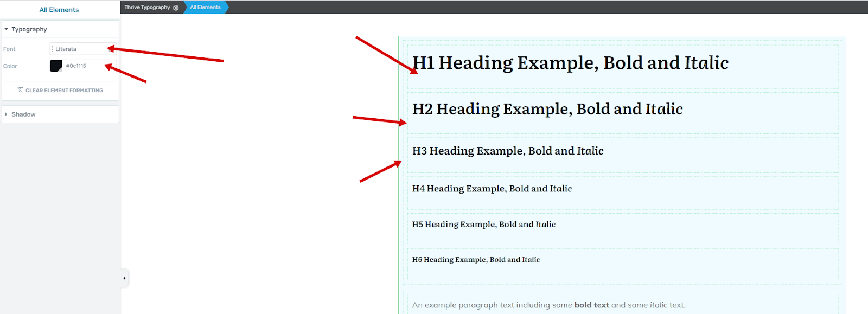
Task: Click the Color label
Action: [x=10, y=66]
